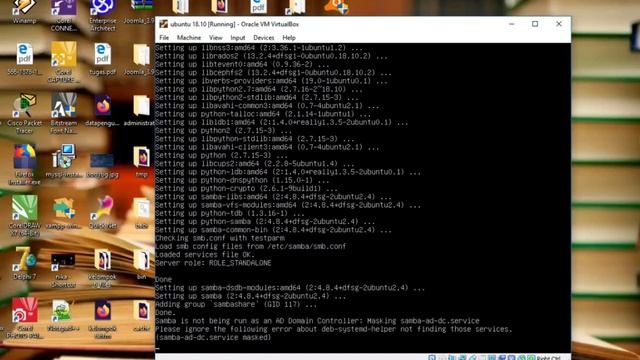The height and width of the screenshot is (360, 640).
Task: Select the Corel CAPTURE desktop shortcut
Action: pyautogui.click(x=64, y=62)
